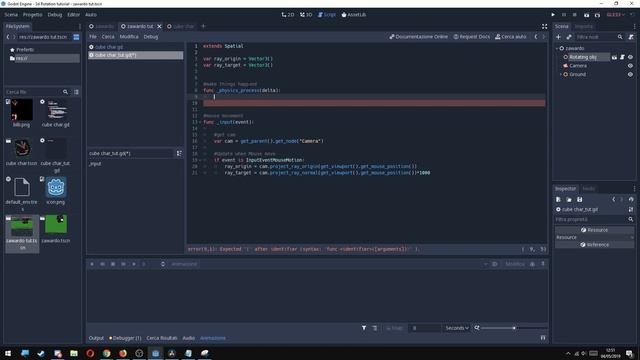Go to previous script in edit history
Image resolution: width=640 pixels, height=360 pixels.
point(536,37)
